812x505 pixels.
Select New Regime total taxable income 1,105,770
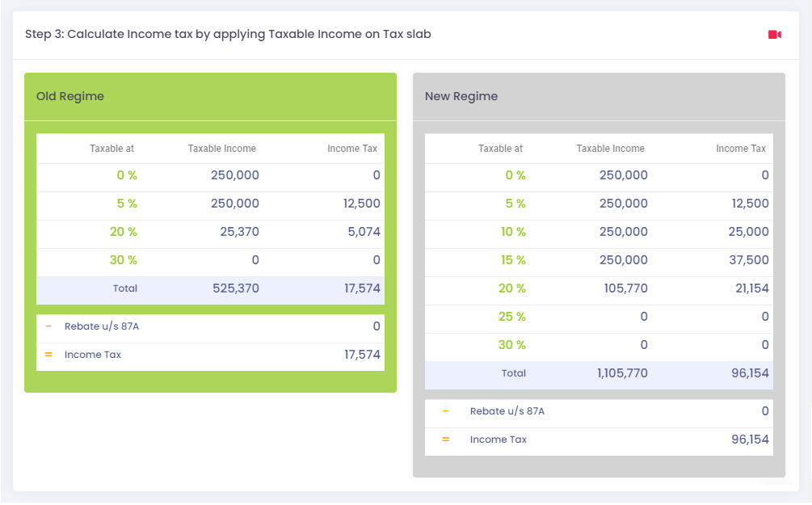tap(622, 373)
